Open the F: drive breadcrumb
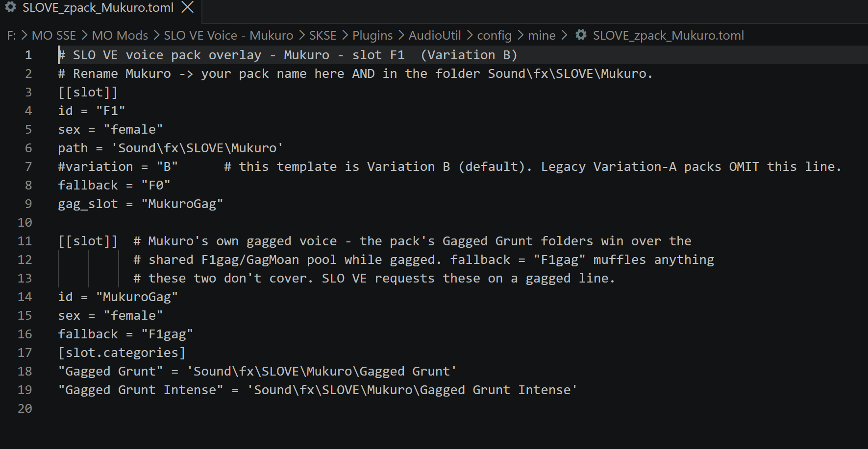This screenshot has width=868, height=449. 11,35
